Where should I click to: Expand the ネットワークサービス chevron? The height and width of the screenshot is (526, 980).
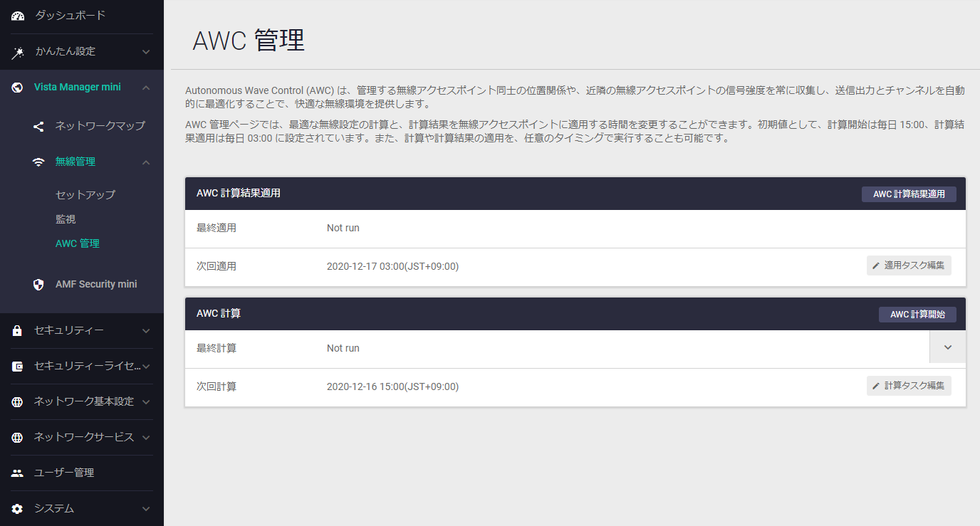click(146, 438)
